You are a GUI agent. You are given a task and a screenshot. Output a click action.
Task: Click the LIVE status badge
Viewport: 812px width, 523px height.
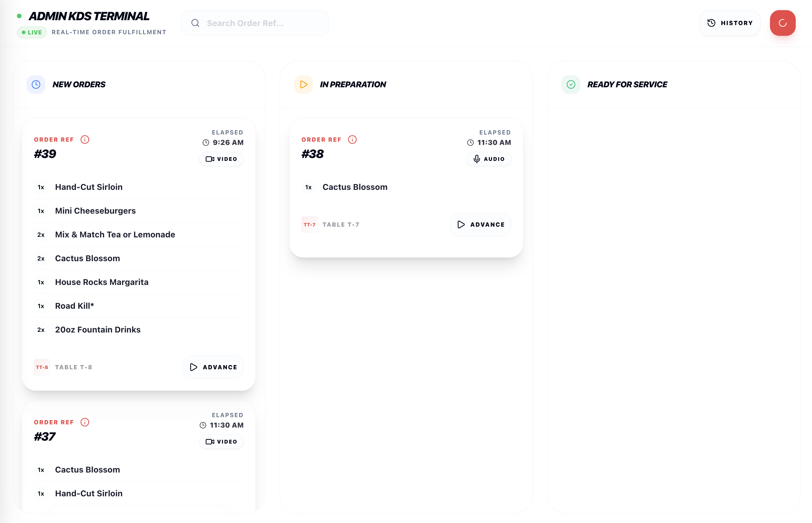coord(32,32)
